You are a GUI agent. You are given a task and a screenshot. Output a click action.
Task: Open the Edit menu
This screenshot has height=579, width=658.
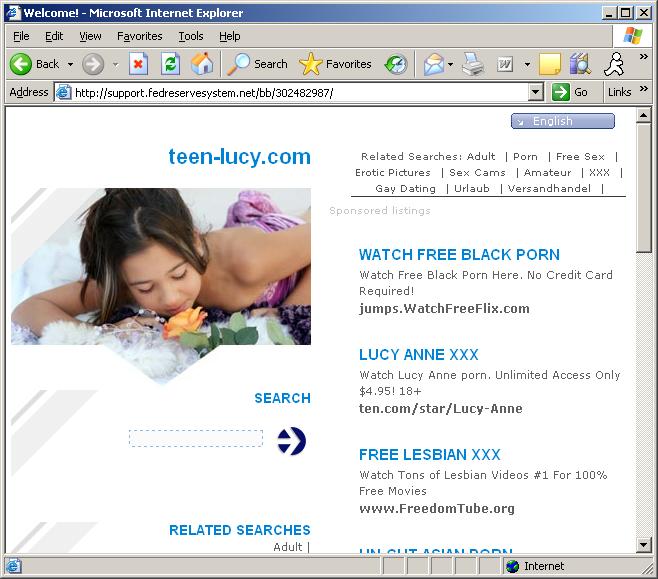54,37
